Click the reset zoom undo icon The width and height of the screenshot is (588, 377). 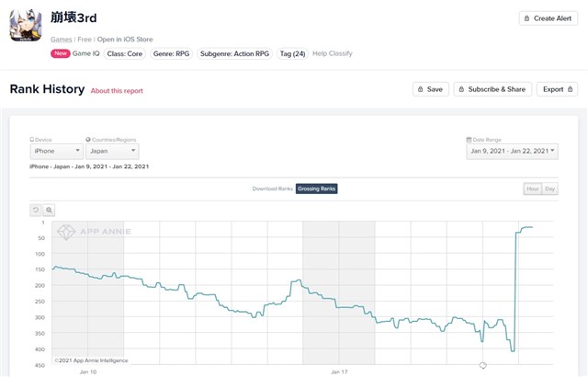(x=36, y=210)
